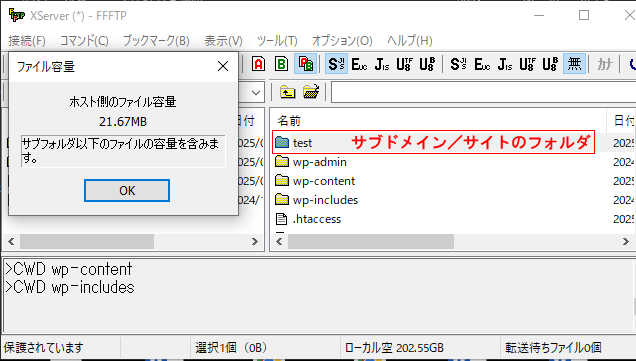Viewport: 636px width, 361px height.
Task: Select the test folder in host list
Action: (x=303, y=142)
